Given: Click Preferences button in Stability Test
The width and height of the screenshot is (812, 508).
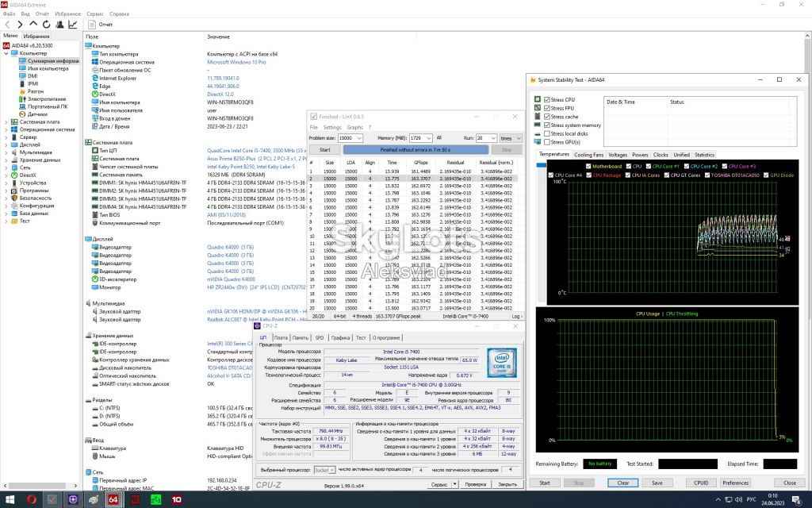Looking at the screenshot, I should 735,483.
